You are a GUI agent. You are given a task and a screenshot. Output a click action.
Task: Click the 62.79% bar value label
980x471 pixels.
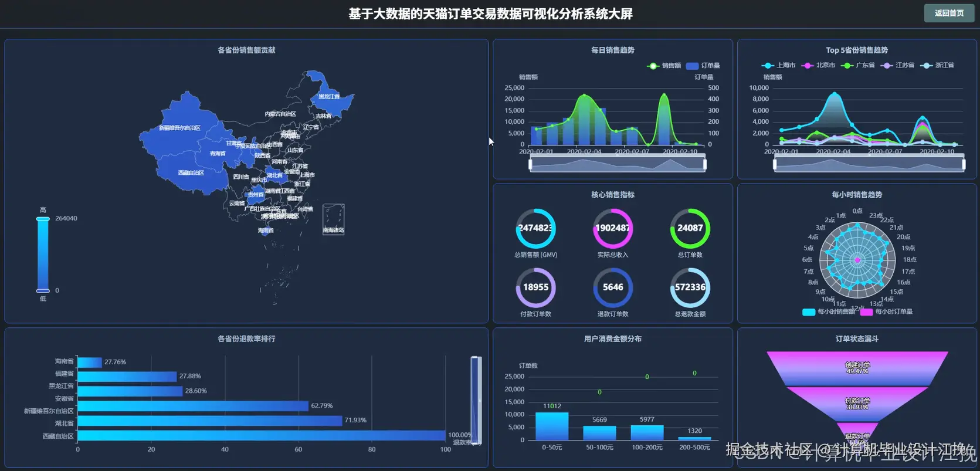point(322,405)
